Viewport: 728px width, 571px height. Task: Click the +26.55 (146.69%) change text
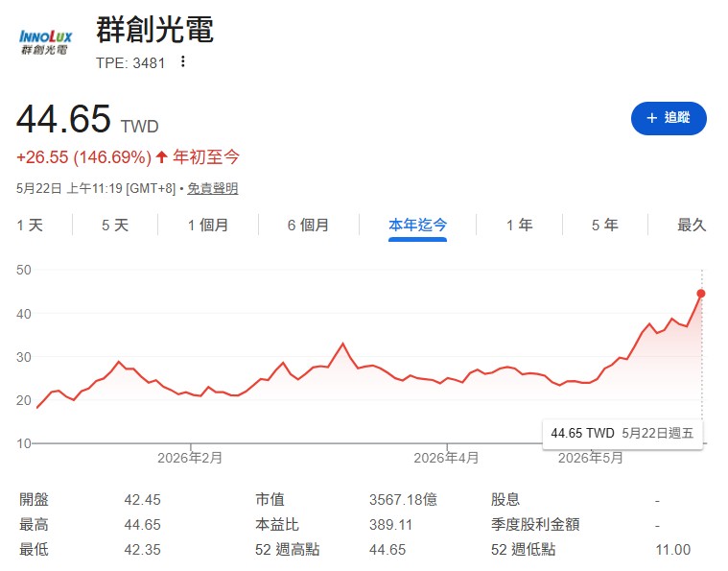click(x=84, y=157)
